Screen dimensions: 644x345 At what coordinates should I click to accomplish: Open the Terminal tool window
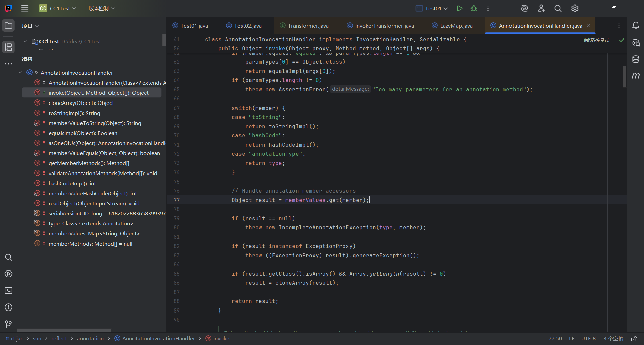click(x=9, y=291)
